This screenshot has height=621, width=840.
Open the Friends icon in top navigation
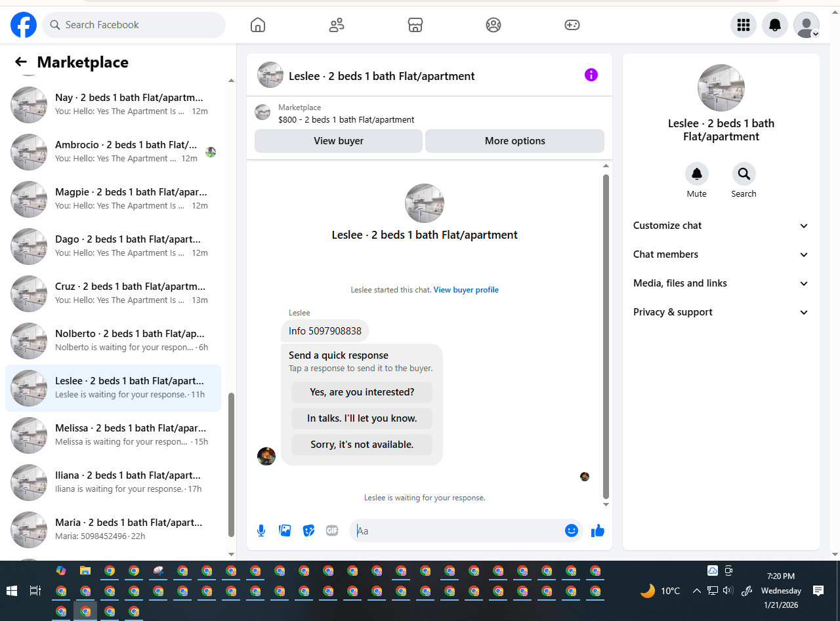tap(337, 25)
